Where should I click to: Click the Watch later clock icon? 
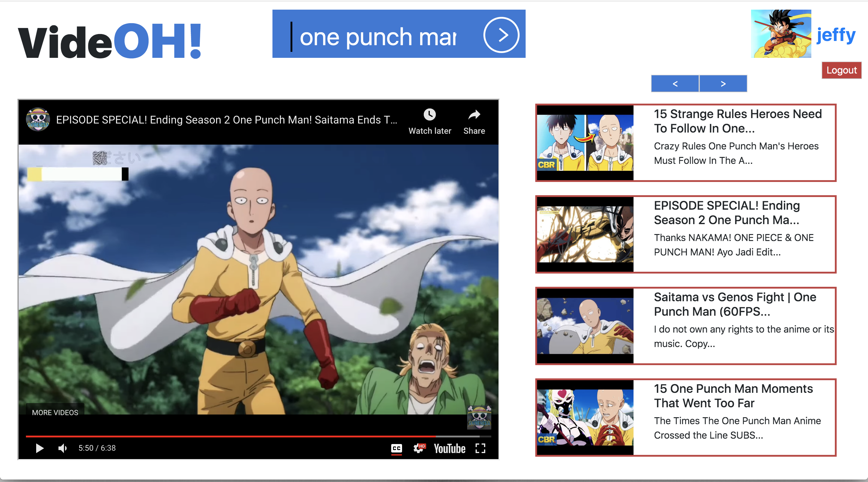pos(429,114)
